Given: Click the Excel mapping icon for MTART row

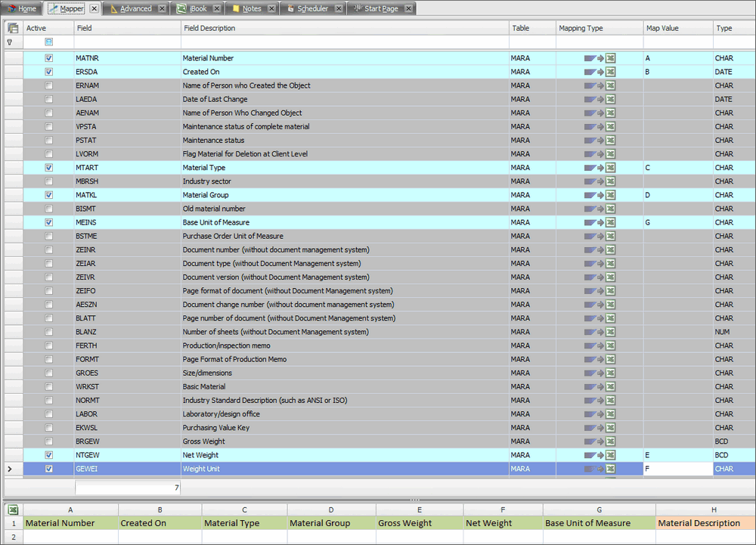Looking at the screenshot, I should 610,168.
